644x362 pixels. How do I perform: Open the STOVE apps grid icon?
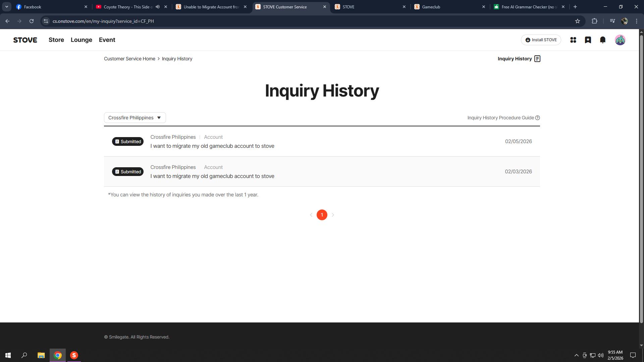click(573, 40)
